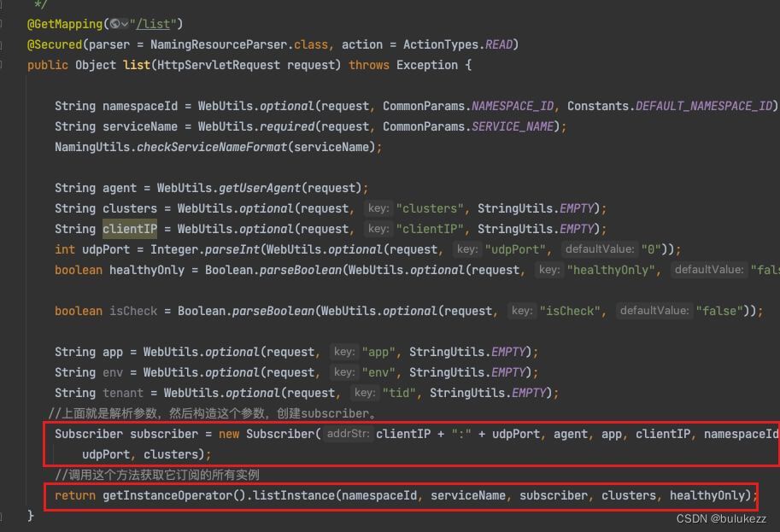This screenshot has height=532, width=780.
Task: Click the new keyword before Subscriber constructor
Action: [x=229, y=434]
